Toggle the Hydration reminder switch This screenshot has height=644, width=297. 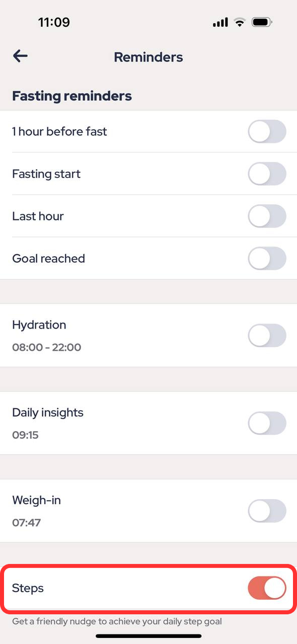coord(267,336)
